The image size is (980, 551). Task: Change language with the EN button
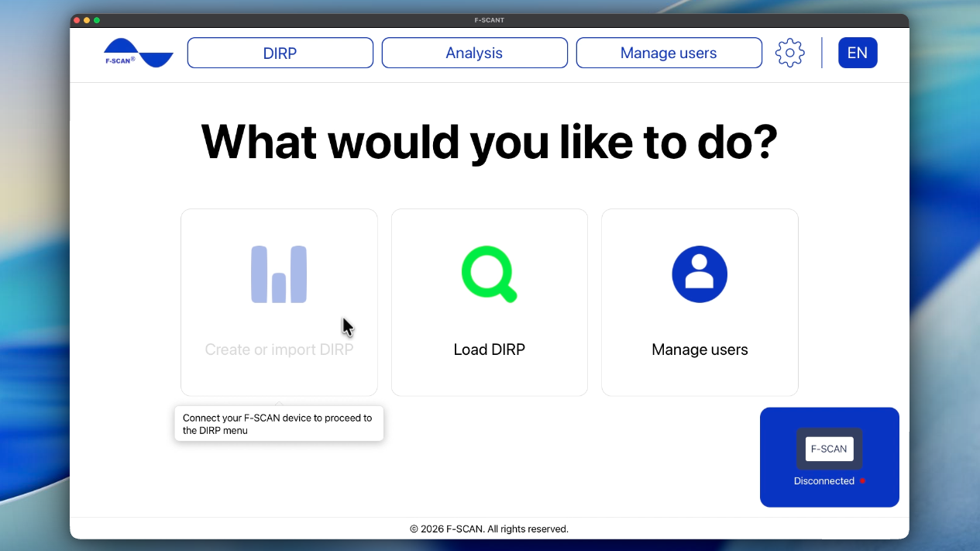coord(858,53)
